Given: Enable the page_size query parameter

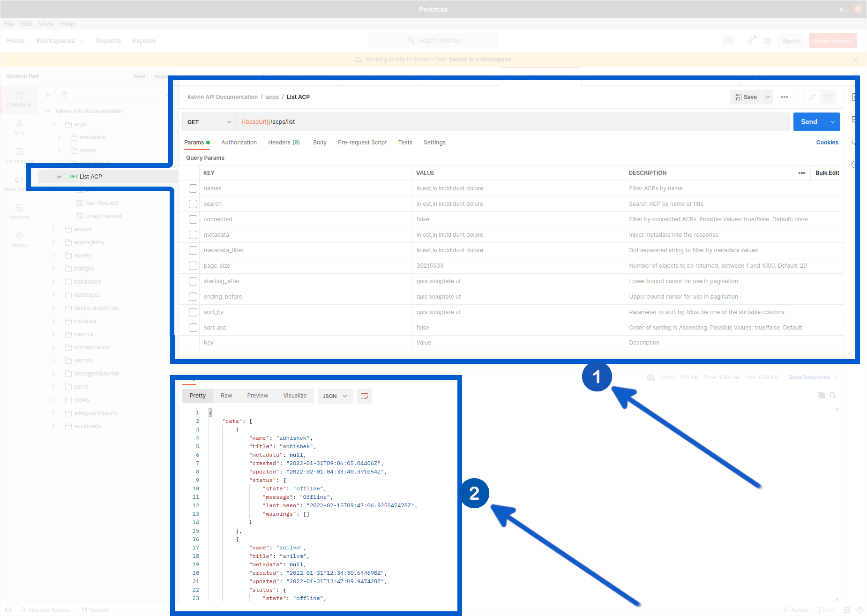Looking at the screenshot, I should tap(193, 265).
